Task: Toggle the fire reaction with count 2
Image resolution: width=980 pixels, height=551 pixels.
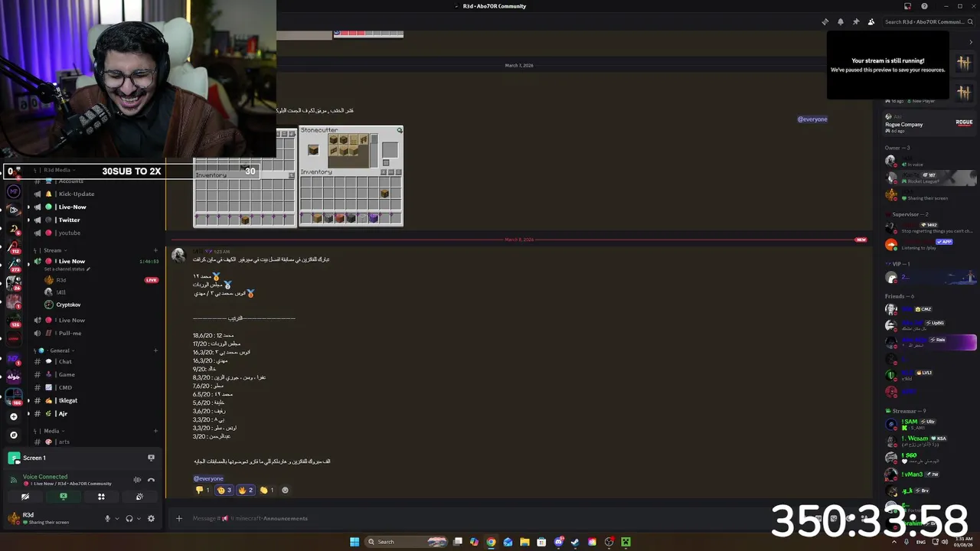Action: point(245,490)
